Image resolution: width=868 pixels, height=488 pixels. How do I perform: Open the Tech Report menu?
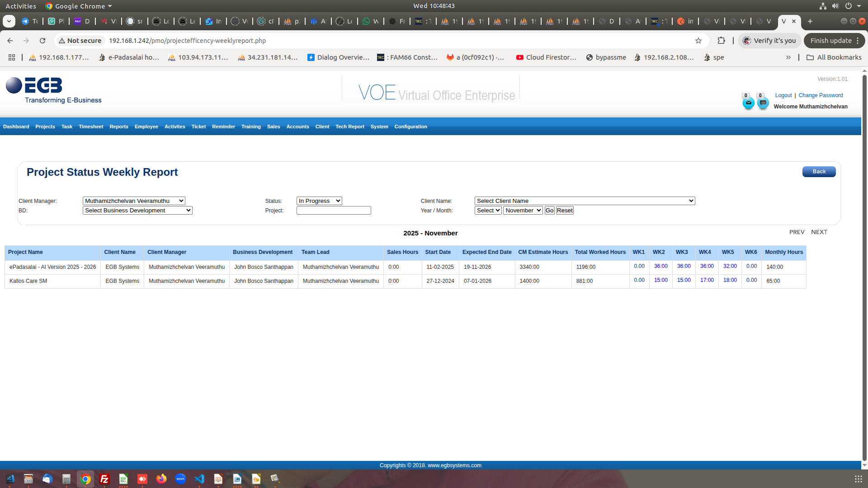coord(349,127)
